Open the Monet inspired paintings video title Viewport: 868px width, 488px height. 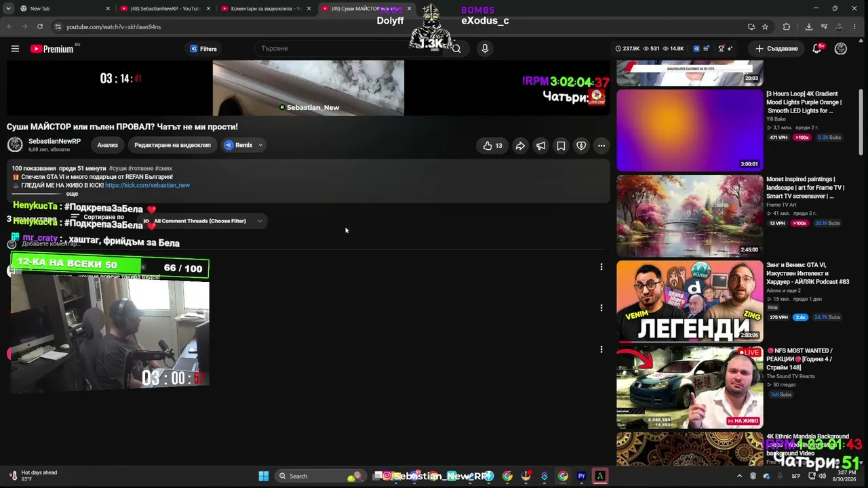coord(806,188)
